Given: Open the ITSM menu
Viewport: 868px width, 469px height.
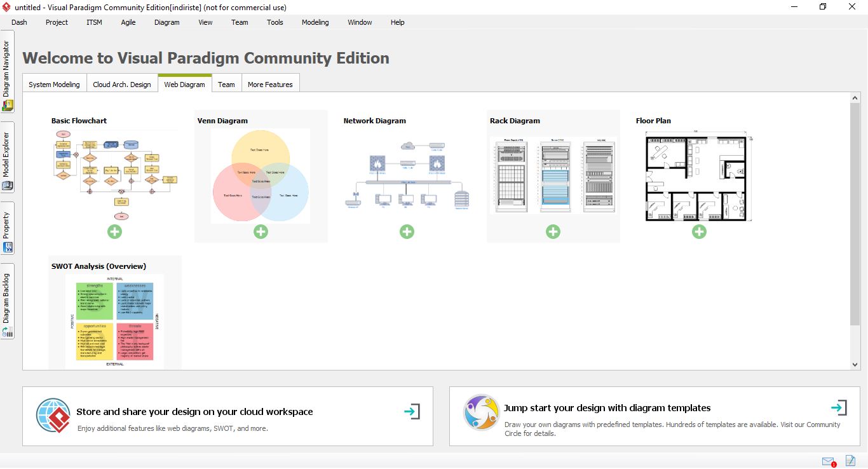Looking at the screenshot, I should tap(94, 22).
